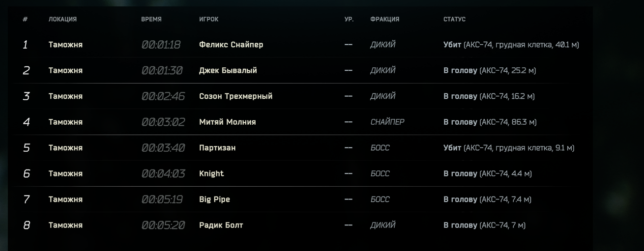Click the ВРЕМЯ column header
The height and width of the screenshot is (251, 644).
pos(151,19)
